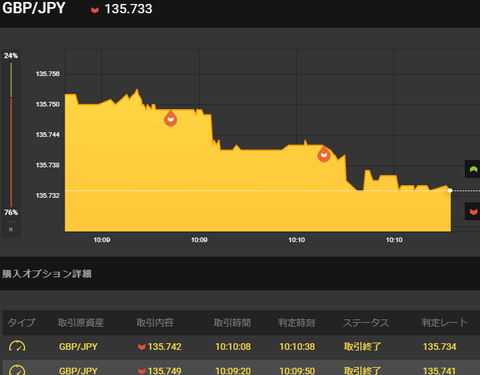Click the red LOW arrow button
This screenshot has width=480, height=375.
(473, 211)
